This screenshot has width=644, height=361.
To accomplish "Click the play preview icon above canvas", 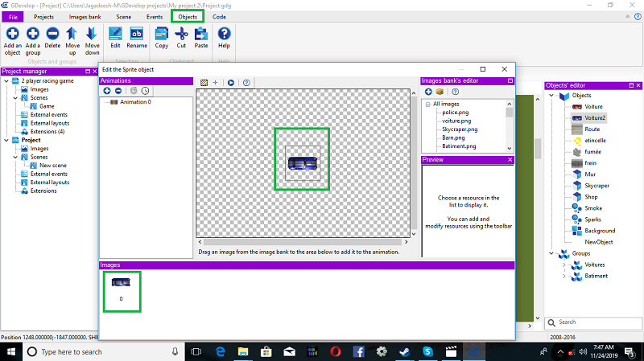I will [231, 83].
